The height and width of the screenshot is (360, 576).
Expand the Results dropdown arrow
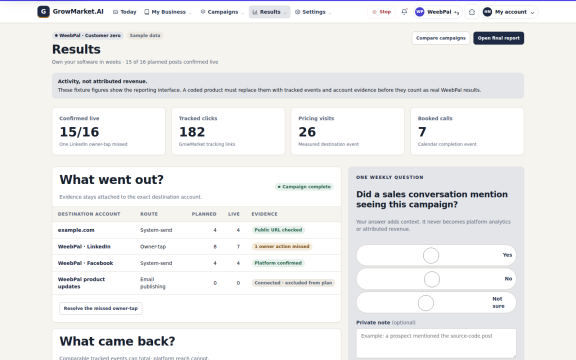pyautogui.click(x=285, y=12)
